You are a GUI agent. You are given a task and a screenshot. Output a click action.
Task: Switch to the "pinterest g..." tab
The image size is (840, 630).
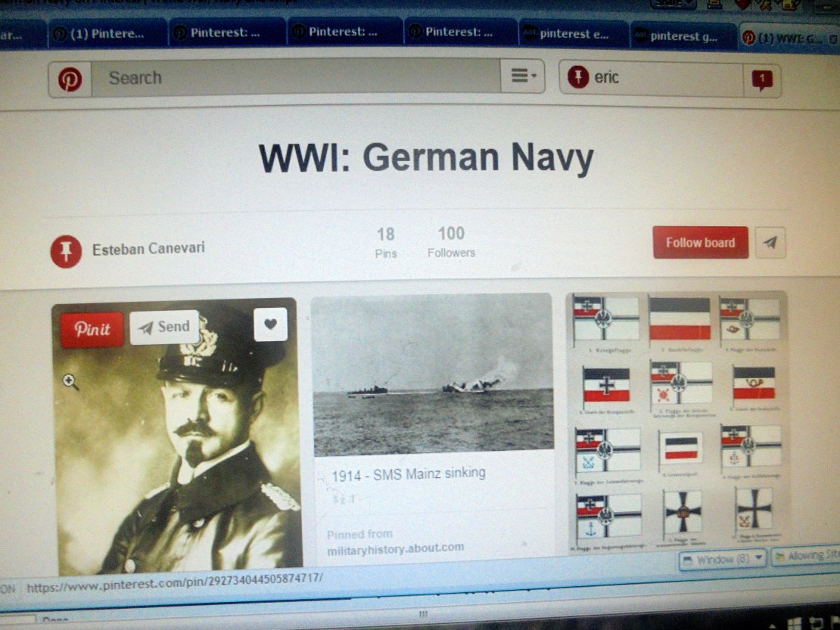pos(683,36)
